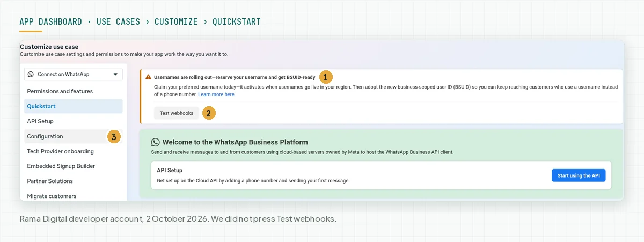This screenshot has height=242, width=644.
Task: Click 'Send and receive messages' description text
Action: pyautogui.click(x=303, y=152)
